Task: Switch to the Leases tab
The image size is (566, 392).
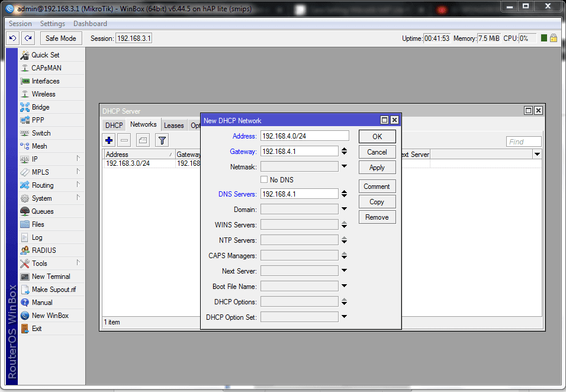Action: coord(174,126)
